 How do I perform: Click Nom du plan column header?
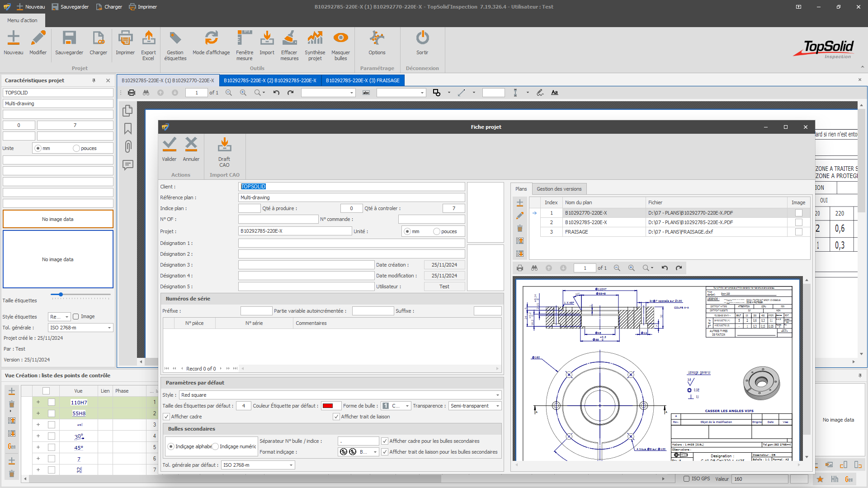[x=604, y=202]
